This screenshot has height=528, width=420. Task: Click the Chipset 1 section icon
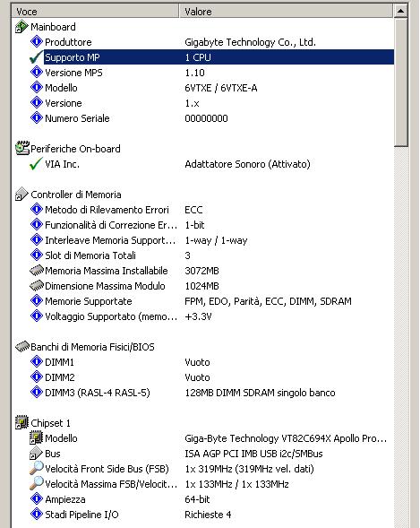click(21, 422)
